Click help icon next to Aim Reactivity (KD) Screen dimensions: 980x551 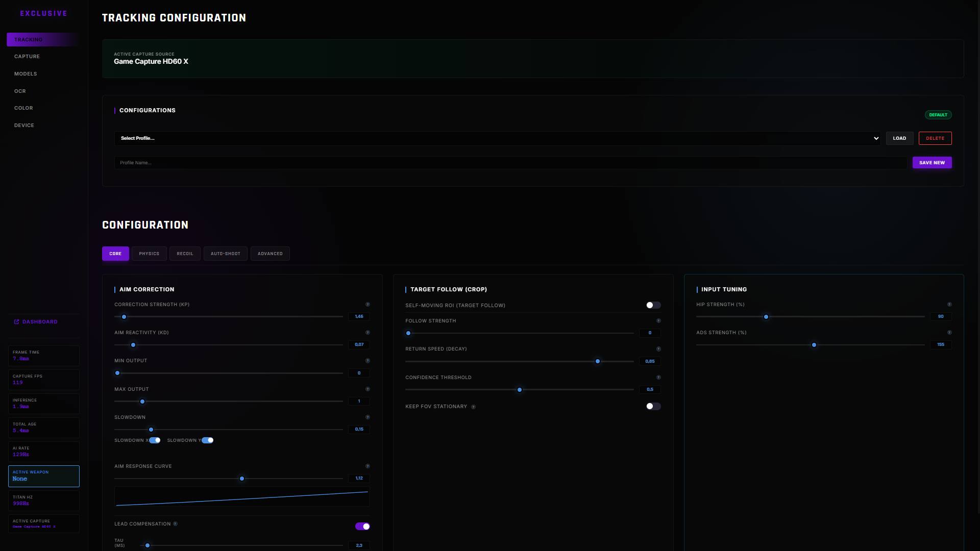tap(367, 333)
